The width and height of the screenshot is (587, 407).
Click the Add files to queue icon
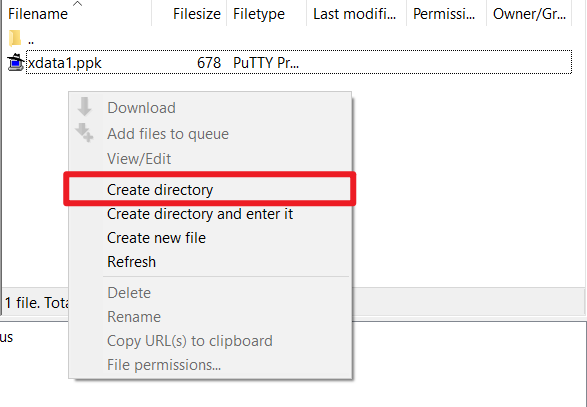(x=84, y=133)
